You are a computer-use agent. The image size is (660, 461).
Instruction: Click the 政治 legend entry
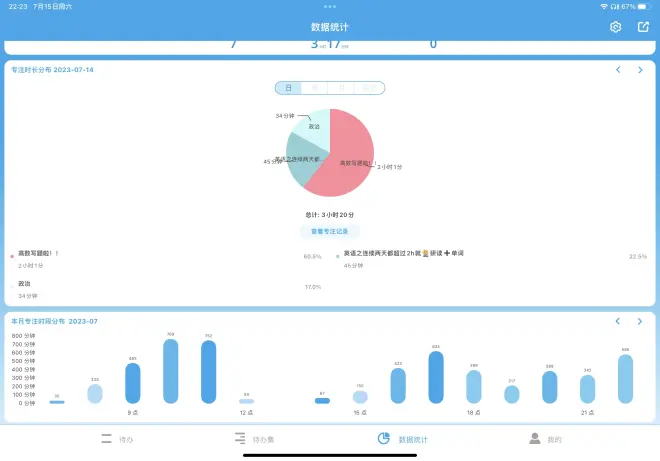point(25,284)
